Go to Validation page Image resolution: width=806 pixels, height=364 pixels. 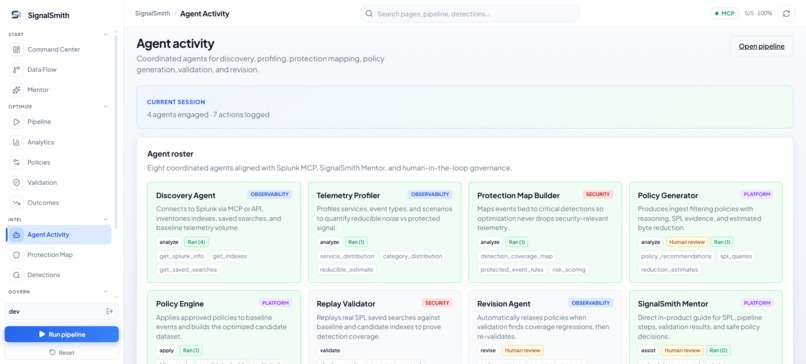coord(58,182)
